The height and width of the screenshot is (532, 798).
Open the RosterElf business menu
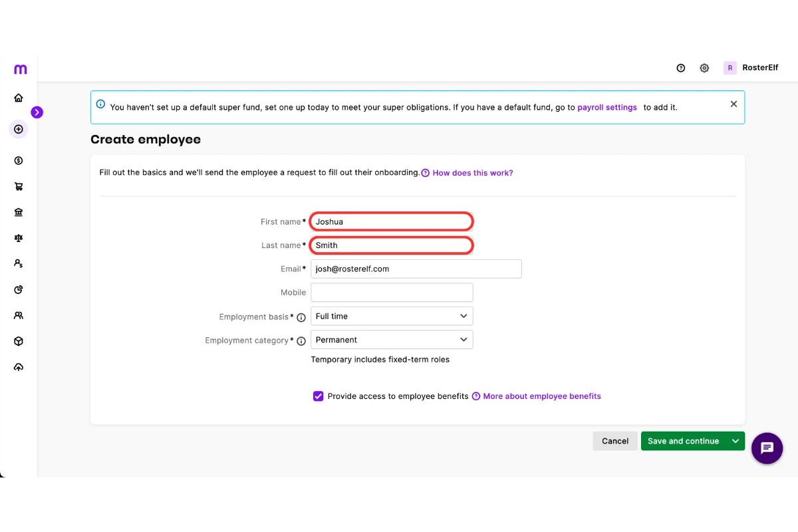[x=759, y=68]
